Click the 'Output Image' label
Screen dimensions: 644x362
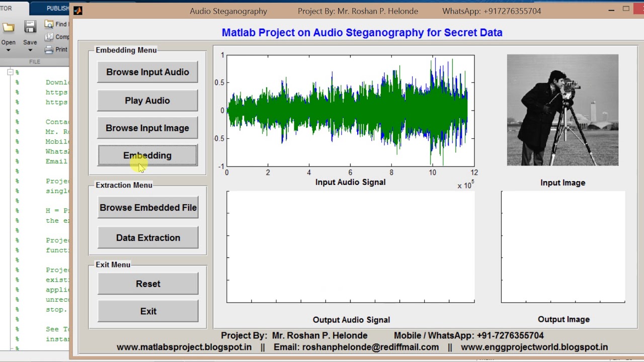(563, 319)
